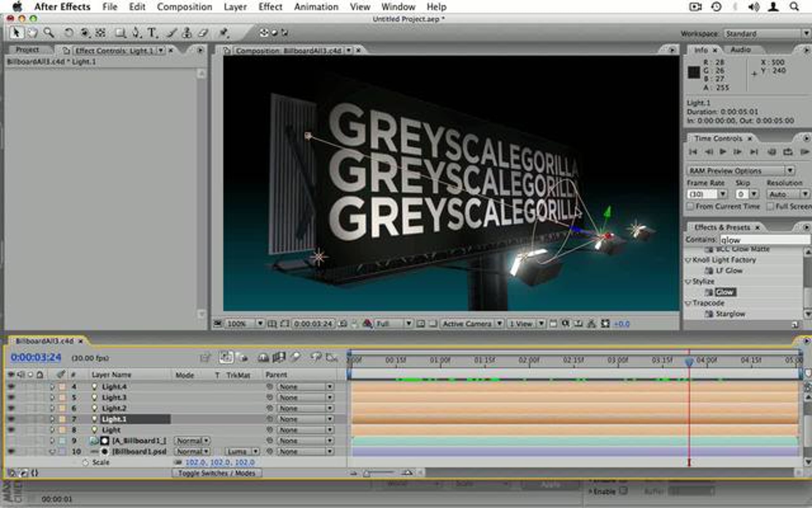The width and height of the screenshot is (812, 508).
Task: Jump to last frame in Time Controls
Action: click(754, 152)
